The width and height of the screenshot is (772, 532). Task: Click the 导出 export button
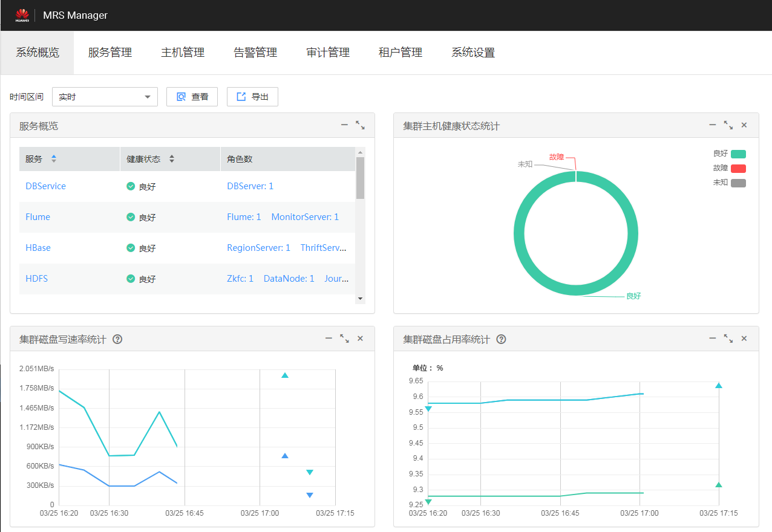pyautogui.click(x=252, y=97)
